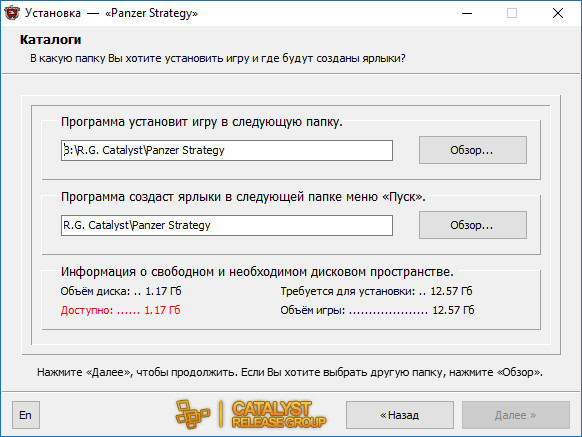Close the Panzer Strategy installer window
Screen dimensions: 582x437
tap(558, 13)
